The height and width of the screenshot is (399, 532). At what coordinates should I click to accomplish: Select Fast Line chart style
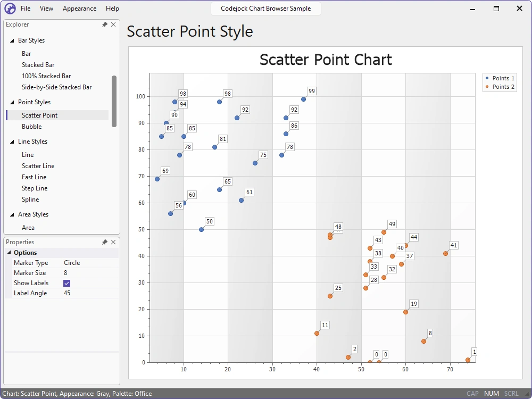(34, 177)
